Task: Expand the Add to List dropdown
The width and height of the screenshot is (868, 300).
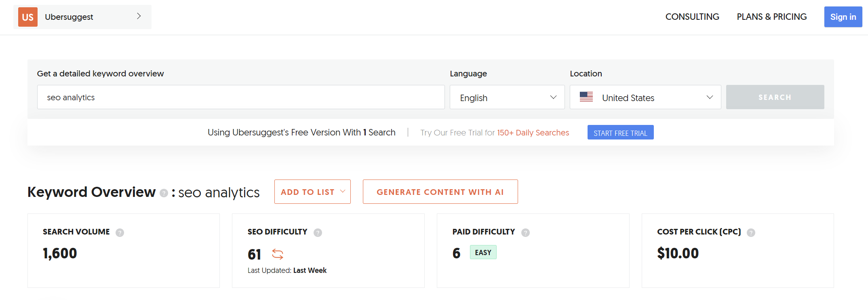Action: coord(312,192)
